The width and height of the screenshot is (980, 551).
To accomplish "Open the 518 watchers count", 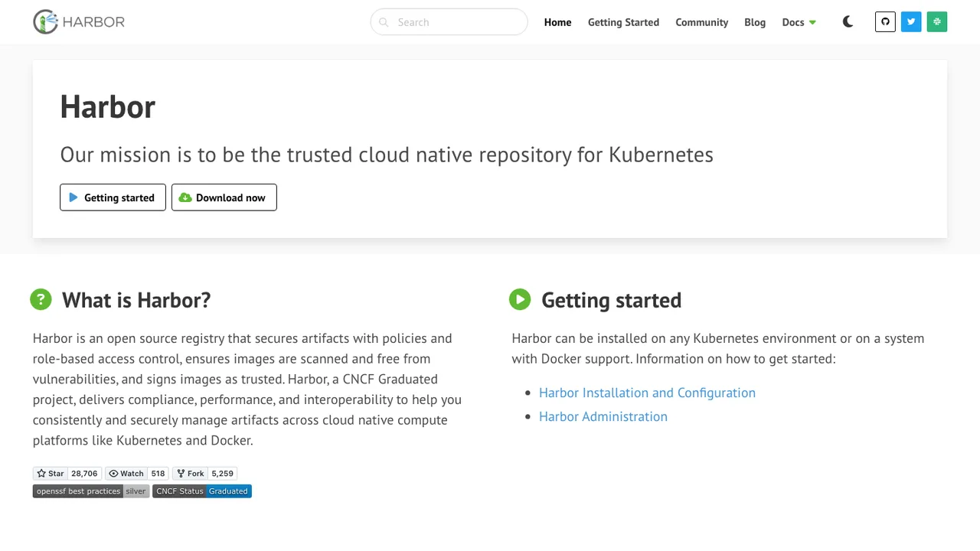I will [158, 473].
